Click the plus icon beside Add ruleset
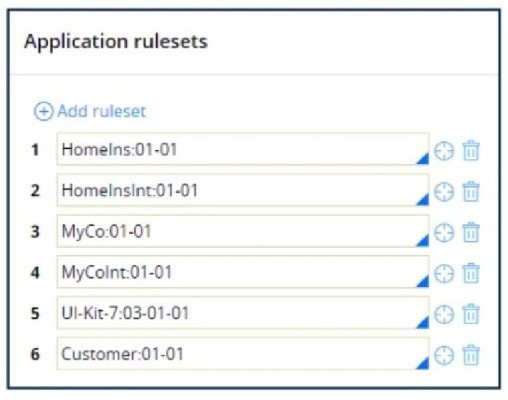This screenshot has height=400, width=508. click(x=43, y=111)
